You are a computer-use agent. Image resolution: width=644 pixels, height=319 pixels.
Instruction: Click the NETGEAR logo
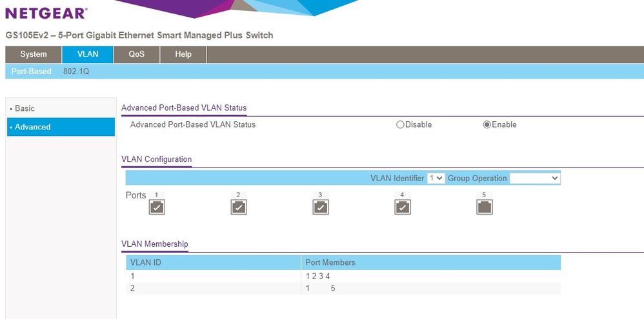coord(46,13)
